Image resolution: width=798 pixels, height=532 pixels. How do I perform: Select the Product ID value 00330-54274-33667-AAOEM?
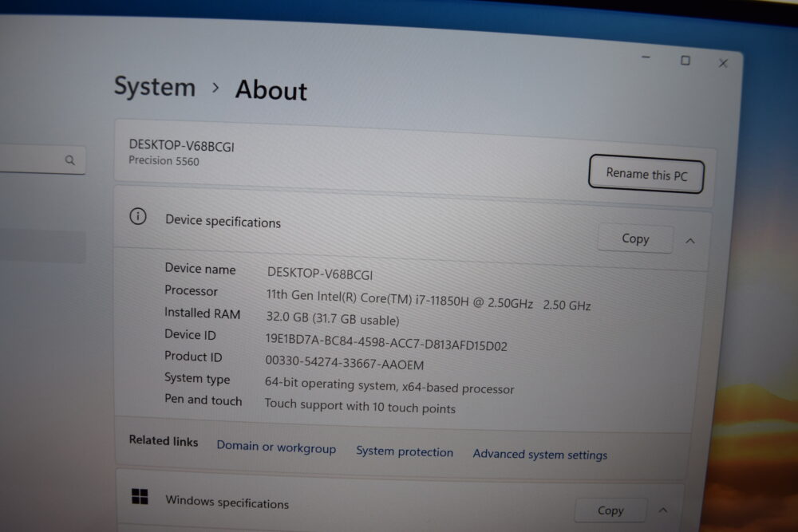[x=345, y=363]
